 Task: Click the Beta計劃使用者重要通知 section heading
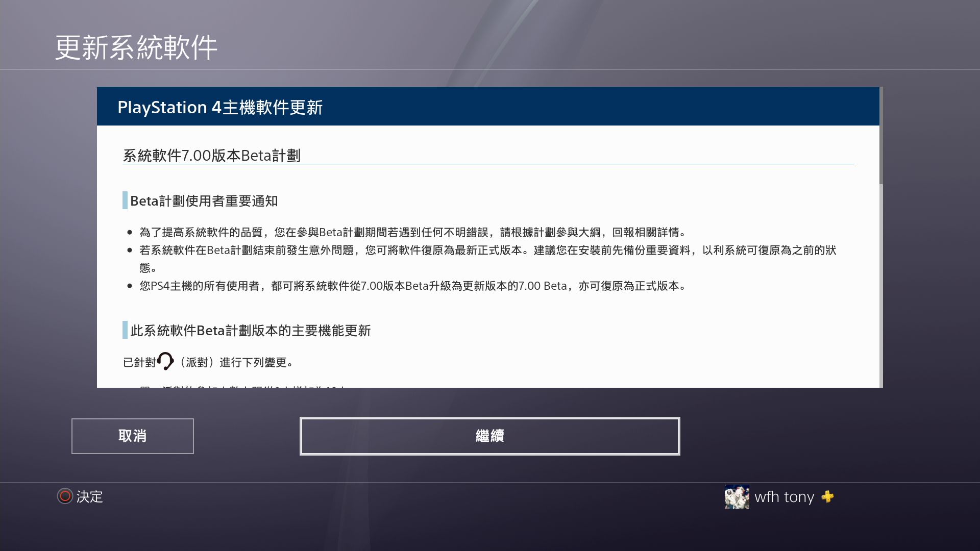pyautogui.click(x=204, y=201)
